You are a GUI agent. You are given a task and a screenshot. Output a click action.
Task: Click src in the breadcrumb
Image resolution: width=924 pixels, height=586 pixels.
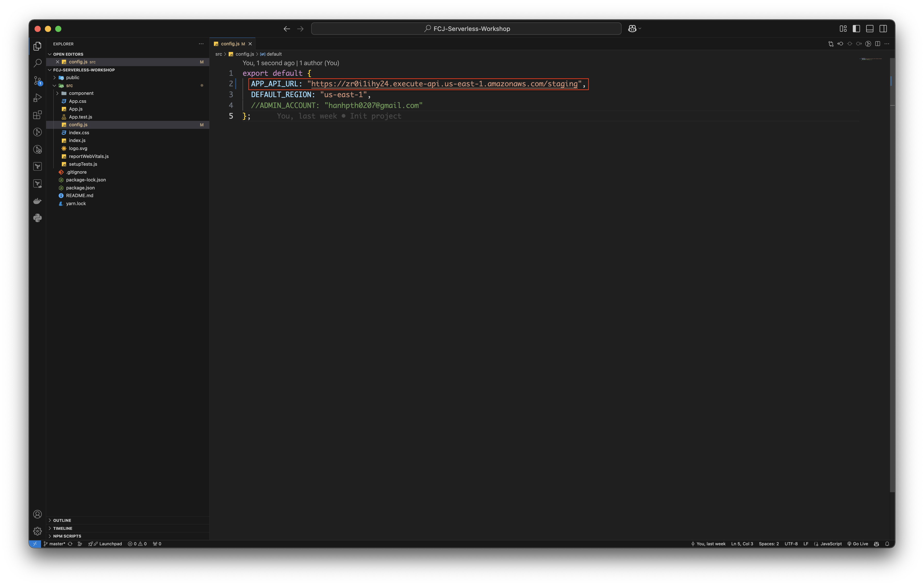[x=219, y=54]
